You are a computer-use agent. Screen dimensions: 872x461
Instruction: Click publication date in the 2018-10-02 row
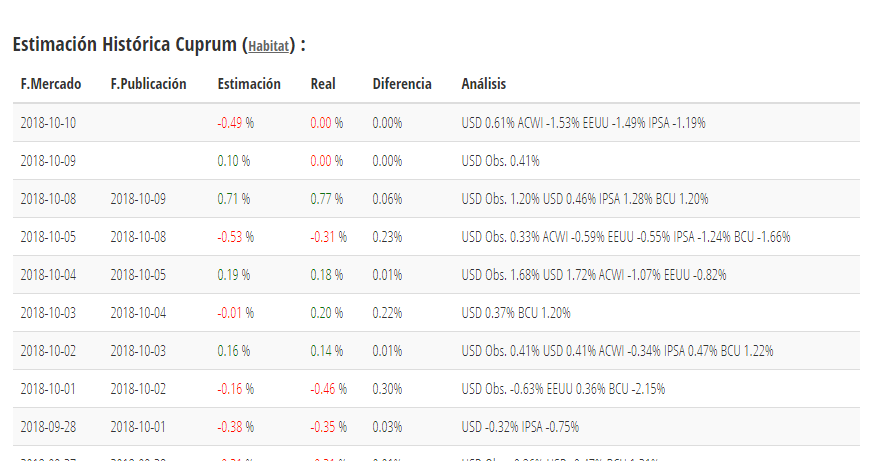pos(138,351)
